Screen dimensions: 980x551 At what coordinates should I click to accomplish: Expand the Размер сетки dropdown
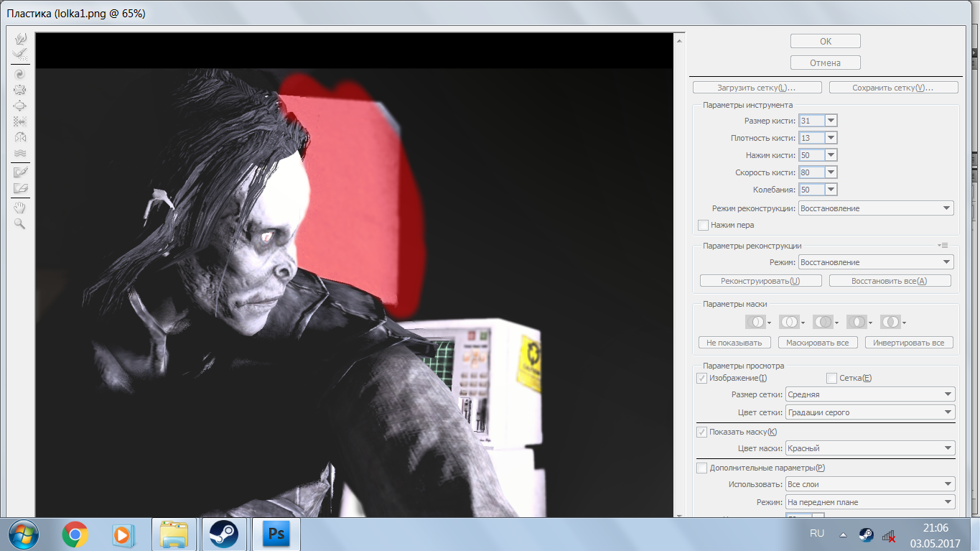(870, 394)
